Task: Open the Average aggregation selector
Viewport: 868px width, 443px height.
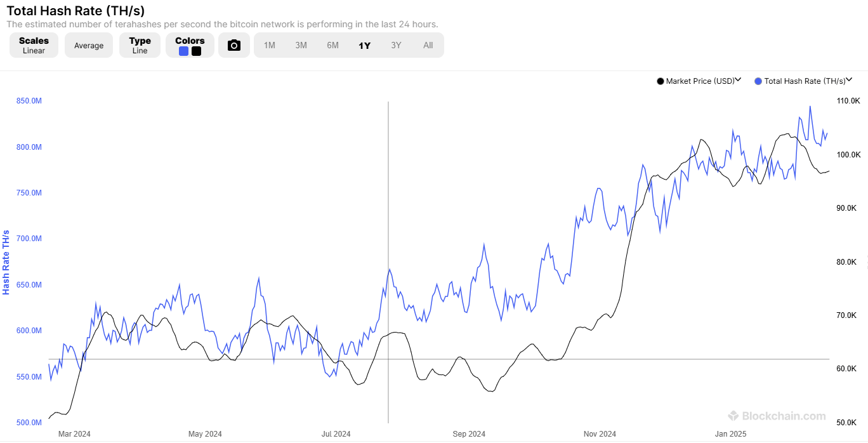Action: click(x=88, y=45)
